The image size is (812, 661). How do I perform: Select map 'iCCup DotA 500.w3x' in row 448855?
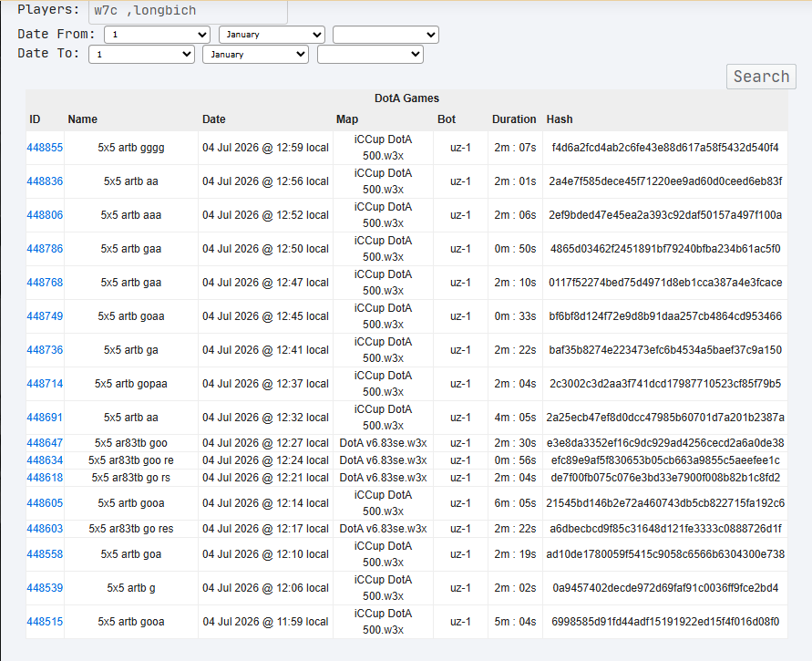click(383, 148)
